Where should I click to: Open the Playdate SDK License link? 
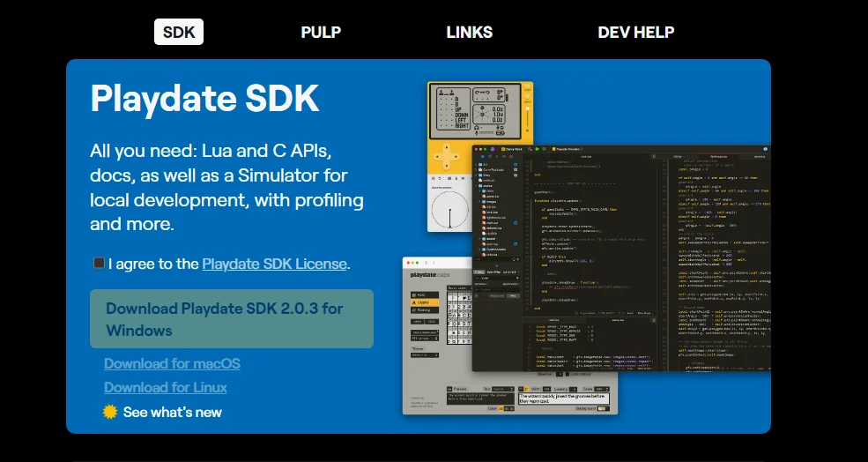(275, 264)
